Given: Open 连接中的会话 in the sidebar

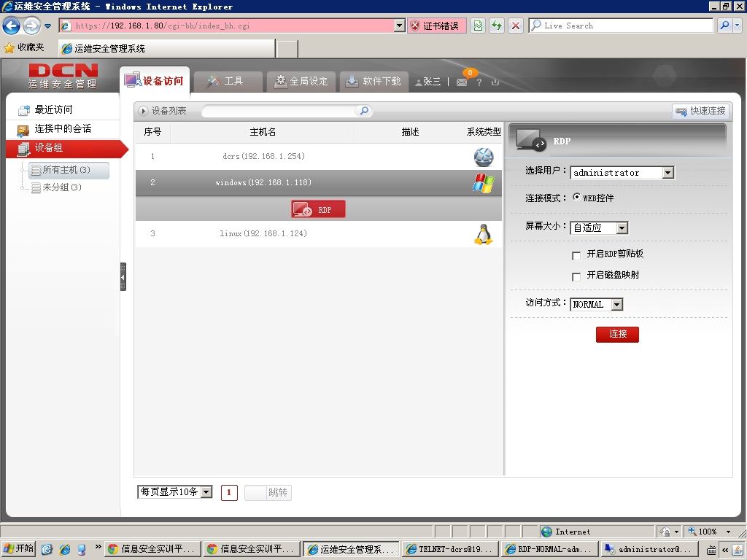Looking at the screenshot, I should (x=63, y=129).
